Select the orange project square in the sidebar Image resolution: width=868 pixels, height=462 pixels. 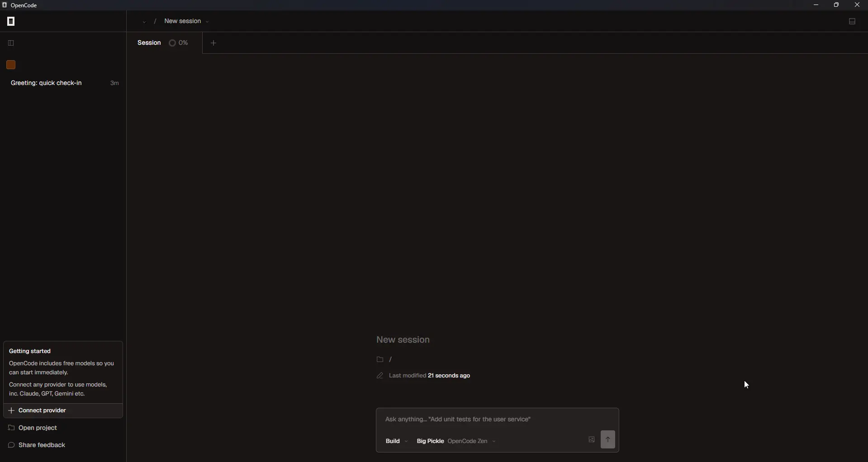11,65
